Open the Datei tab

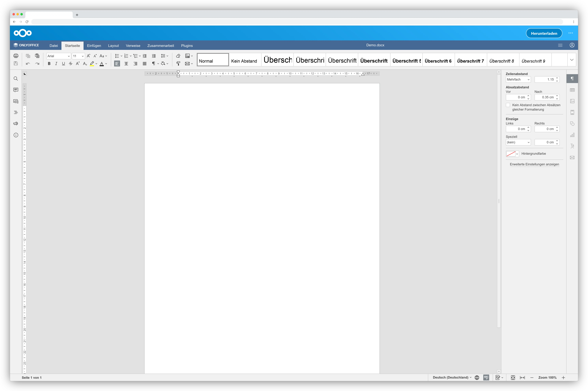(54, 46)
